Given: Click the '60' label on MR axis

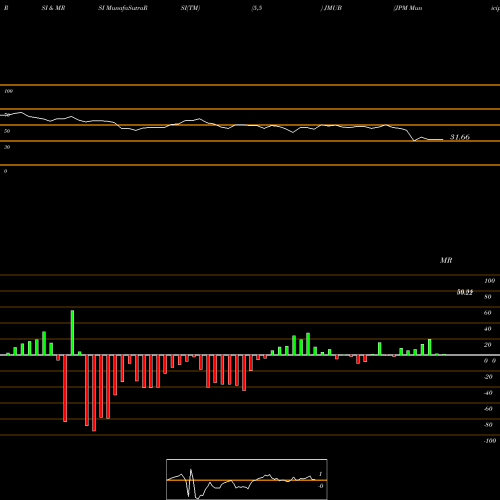Looking at the screenshot, I should 488,313.
